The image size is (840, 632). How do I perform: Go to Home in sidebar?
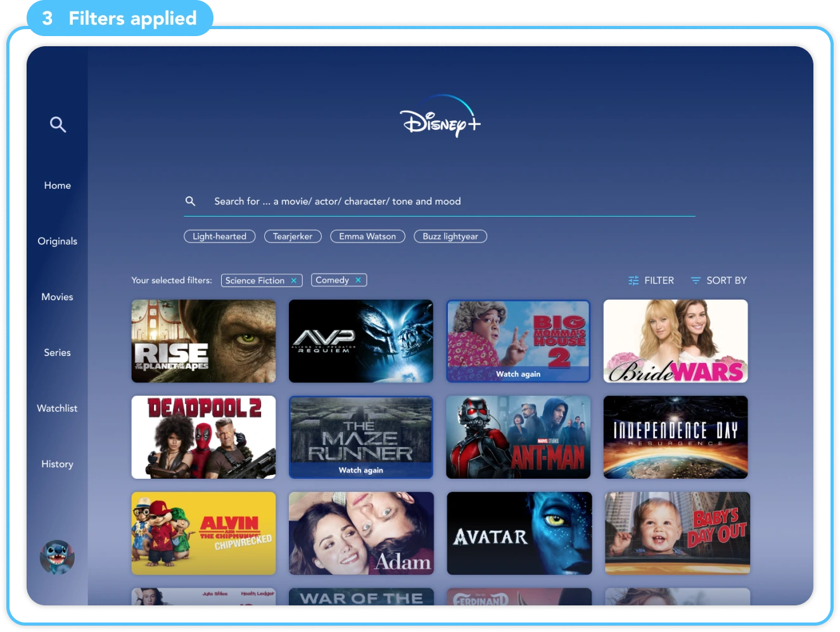click(57, 186)
